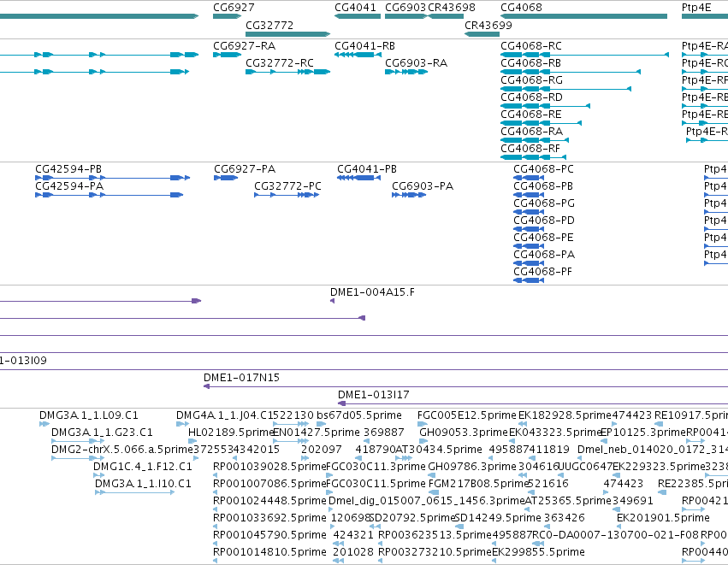Click protein CG42594-PA
Viewport: 728px width, 565px height.
(109, 195)
